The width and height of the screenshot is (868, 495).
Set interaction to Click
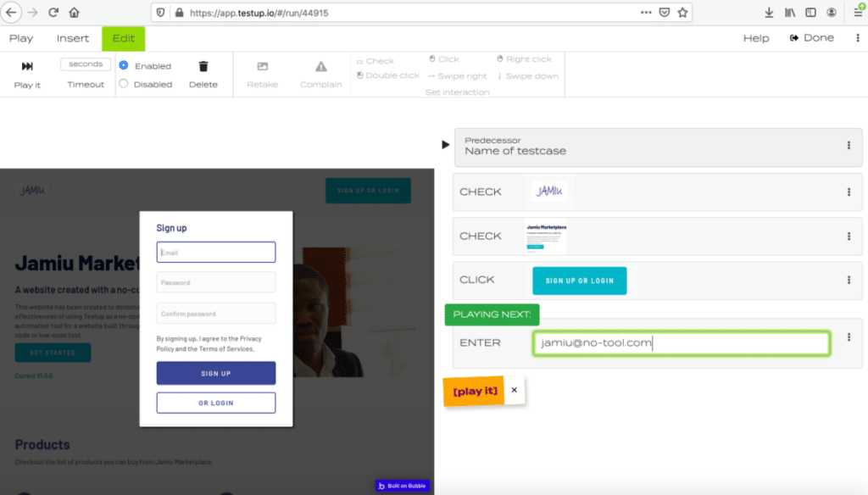point(444,58)
